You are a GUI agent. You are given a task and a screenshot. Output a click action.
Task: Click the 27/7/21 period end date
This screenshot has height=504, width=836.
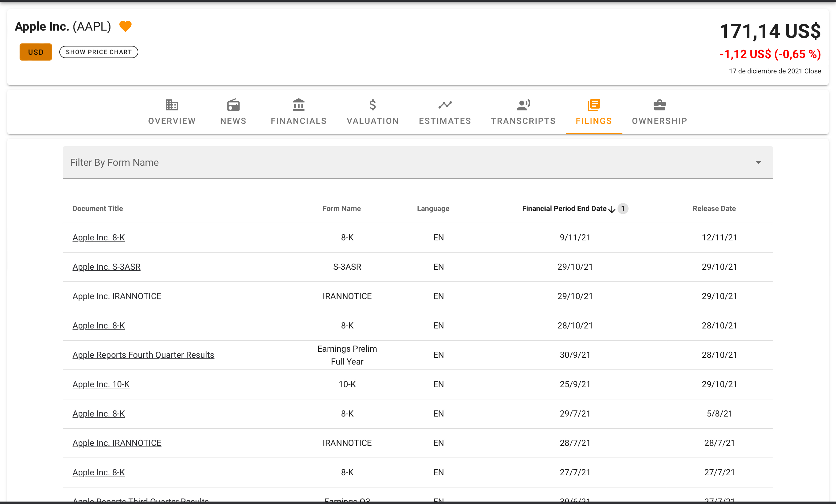click(575, 472)
